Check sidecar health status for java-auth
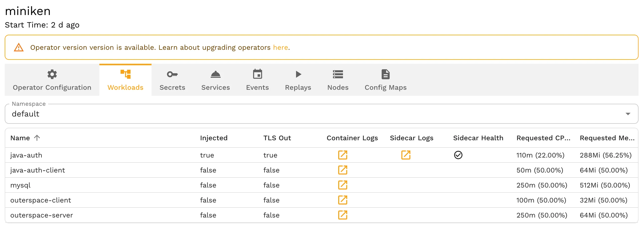The image size is (644, 229). point(459,155)
